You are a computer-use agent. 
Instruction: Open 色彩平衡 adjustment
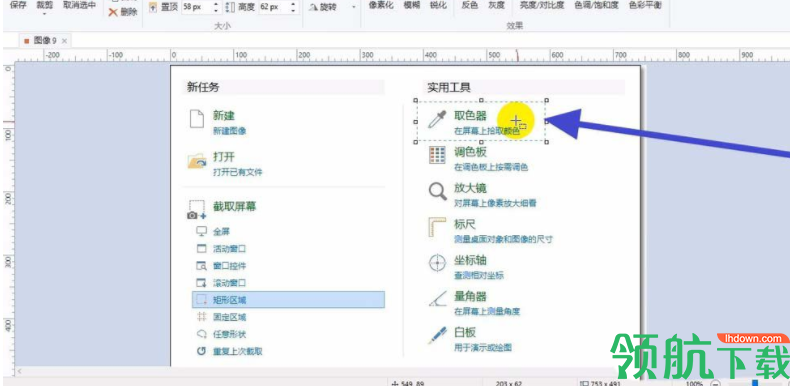(645, 5)
